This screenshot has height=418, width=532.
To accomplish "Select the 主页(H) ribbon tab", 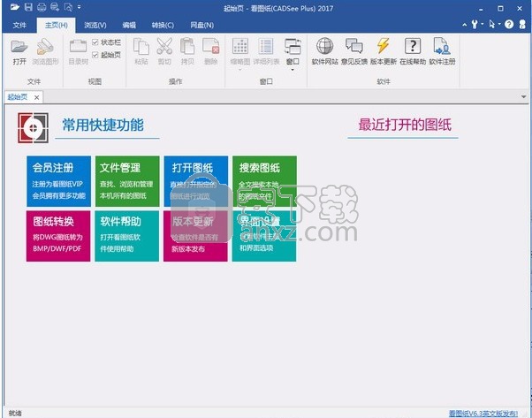I will tap(56, 25).
